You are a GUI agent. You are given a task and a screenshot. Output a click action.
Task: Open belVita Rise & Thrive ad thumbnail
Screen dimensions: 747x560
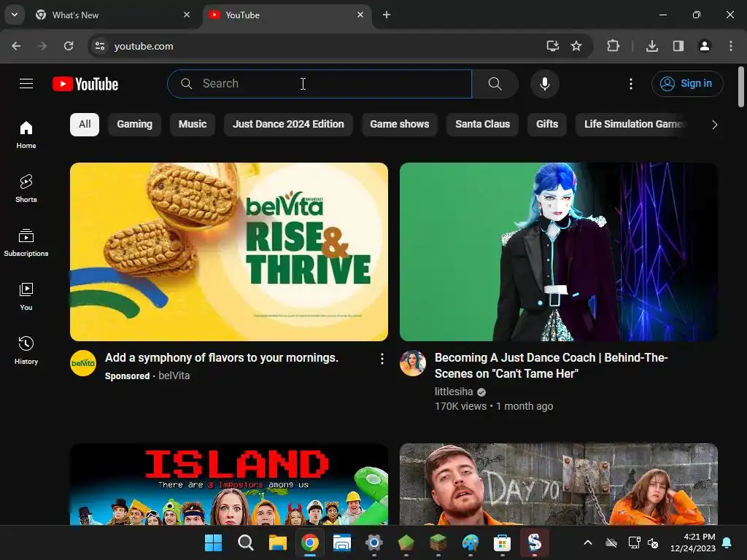(228, 252)
